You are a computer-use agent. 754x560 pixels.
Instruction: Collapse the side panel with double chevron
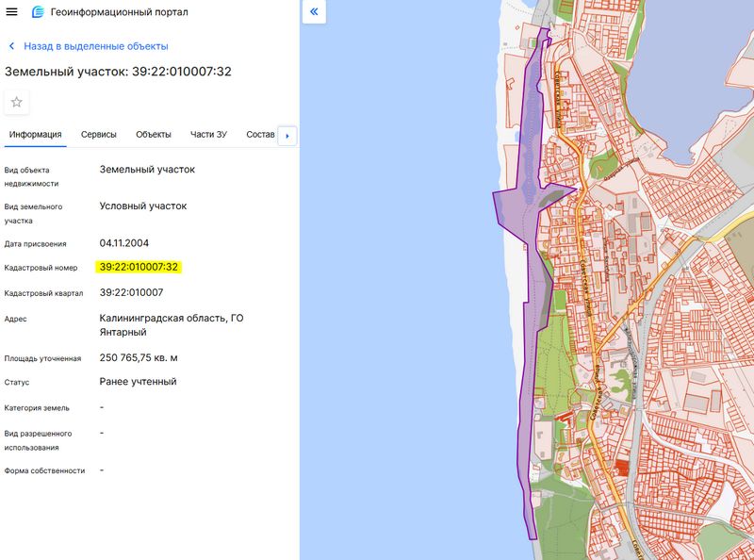(314, 12)
